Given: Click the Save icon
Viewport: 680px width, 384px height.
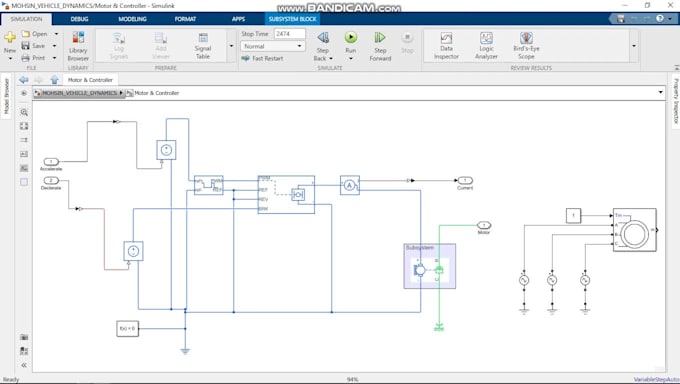Looking at the screenshot, I should [26, 46].
